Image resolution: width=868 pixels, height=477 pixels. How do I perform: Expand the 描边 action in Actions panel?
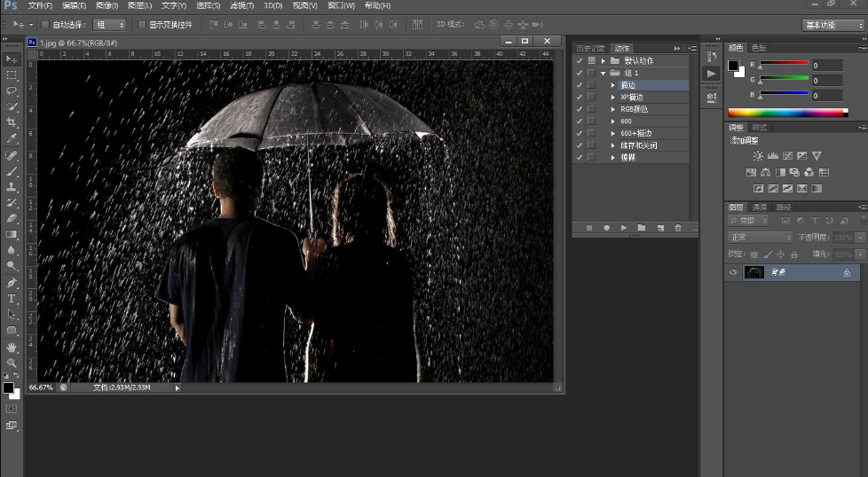(612, 85)
